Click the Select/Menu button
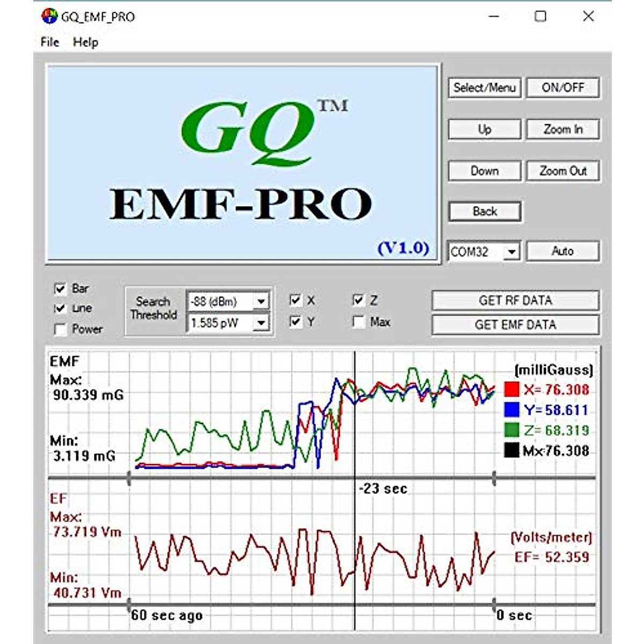644x644 pixels. pyautogui.click(x=484, y=87)
